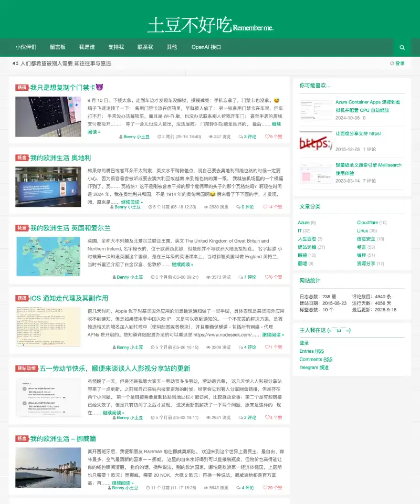Like the 挪威篇 post with 29 个赞

click(x=272, y=488)
